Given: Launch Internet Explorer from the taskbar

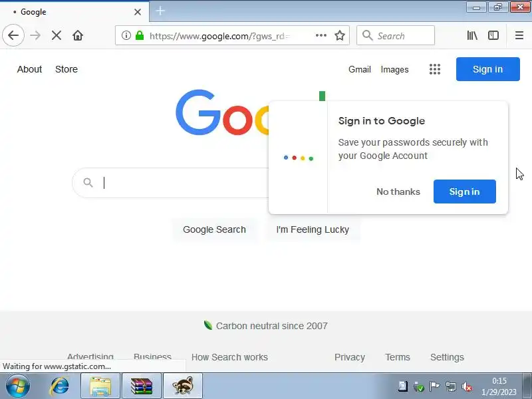Looking at the screenshot, I should pyautogui.click(x=59, y=386).
